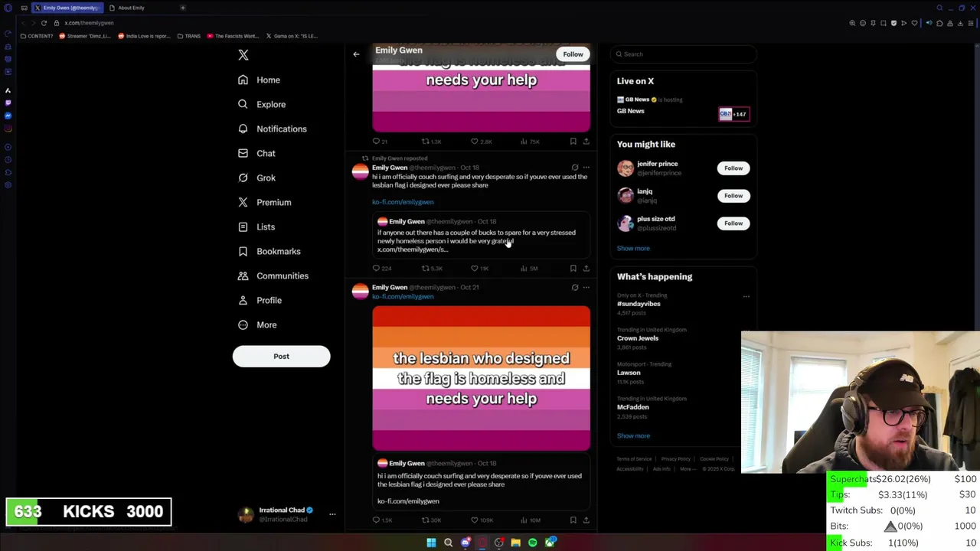Open the CONTENT? bookmarks folder

tap(36, 36)
